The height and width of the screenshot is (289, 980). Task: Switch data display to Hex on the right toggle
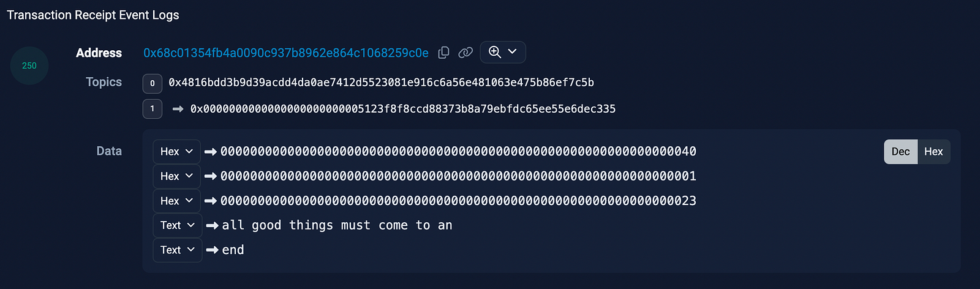[933, 152]
